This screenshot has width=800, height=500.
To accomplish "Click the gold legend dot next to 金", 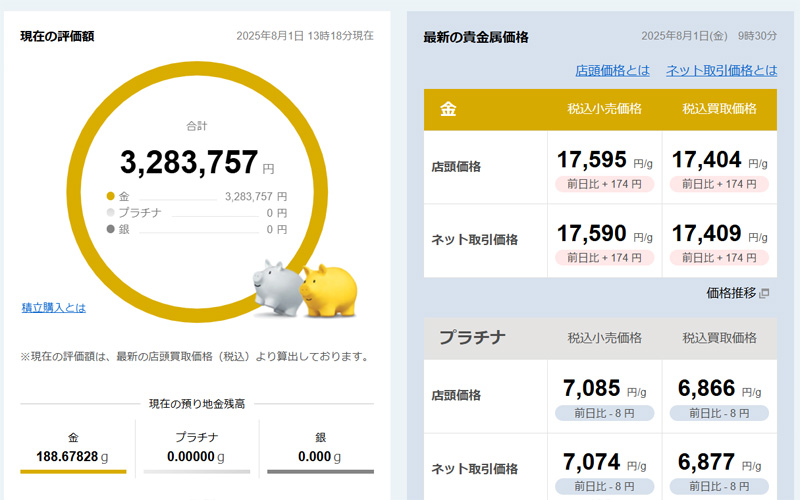I will (x=110, y=196).
